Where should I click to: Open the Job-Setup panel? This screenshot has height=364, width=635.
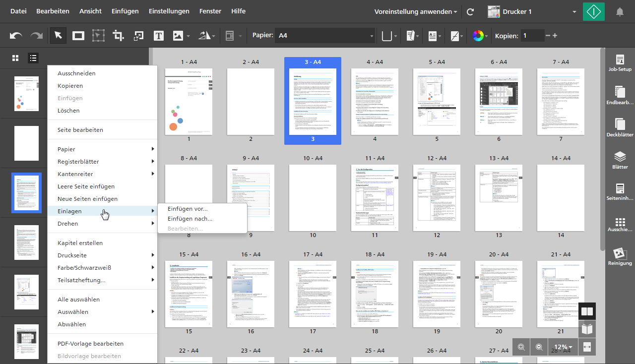point(620,62)
